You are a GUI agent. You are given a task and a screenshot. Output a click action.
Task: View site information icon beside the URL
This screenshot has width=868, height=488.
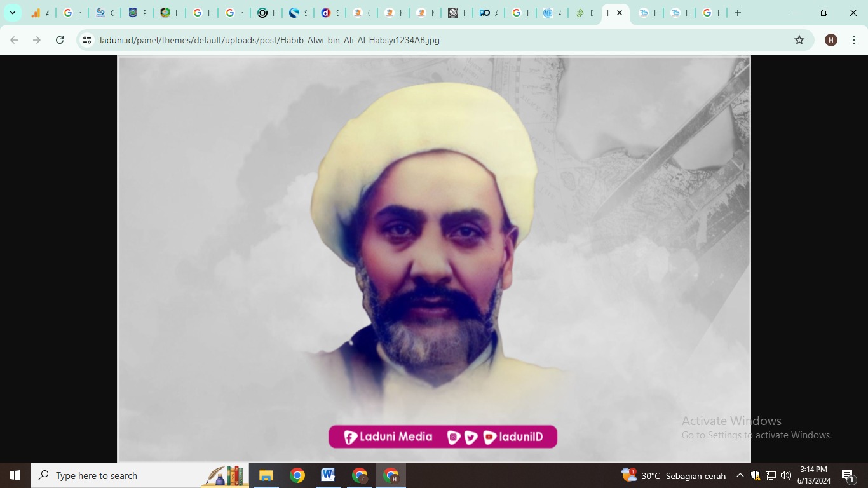point(86,39)
